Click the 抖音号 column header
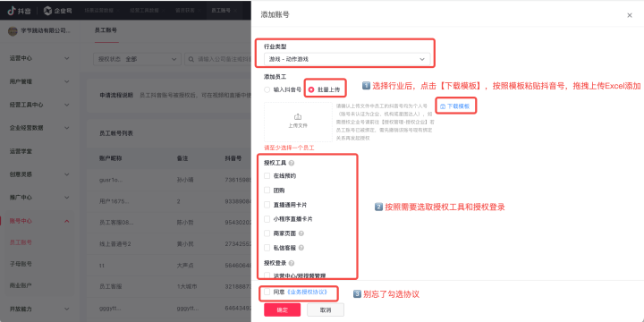The image size is (644, 322). point(233,158)
